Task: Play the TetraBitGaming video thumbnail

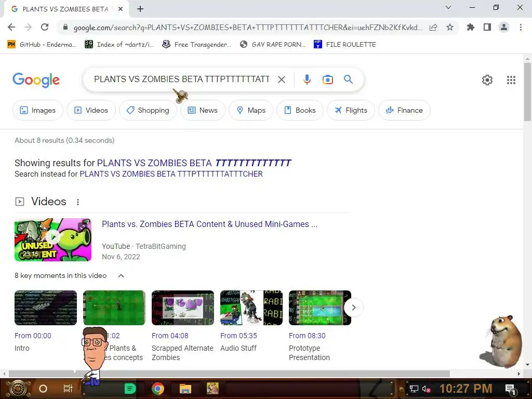Action: 53,240
